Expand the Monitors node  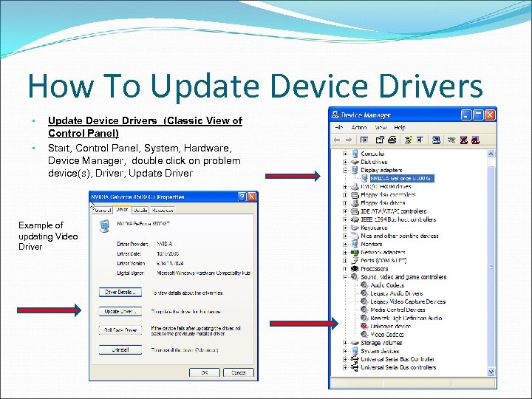coord(345,245)
